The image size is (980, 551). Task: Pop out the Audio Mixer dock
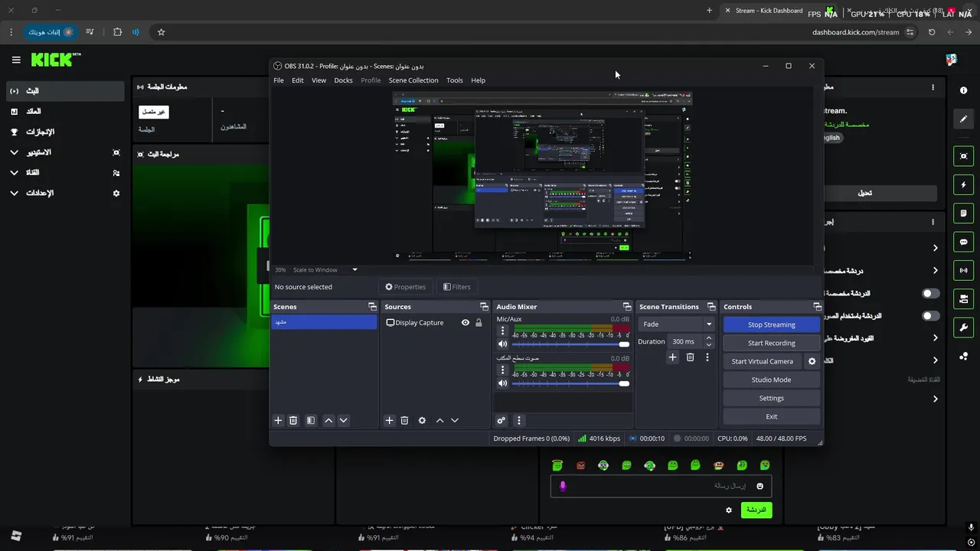[x=626, y=307]
